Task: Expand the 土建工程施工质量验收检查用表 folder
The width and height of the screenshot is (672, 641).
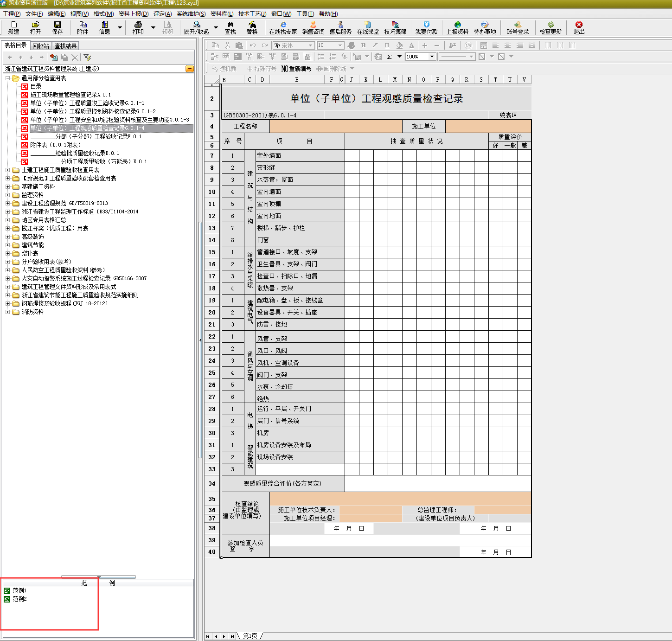Action: click(8, 170)
